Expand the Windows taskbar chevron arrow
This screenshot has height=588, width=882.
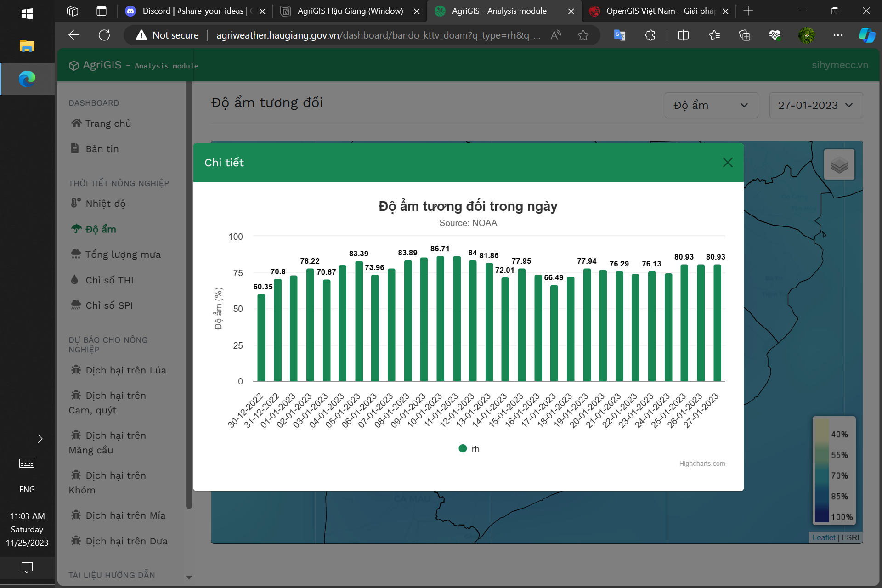tap(40, 439)
